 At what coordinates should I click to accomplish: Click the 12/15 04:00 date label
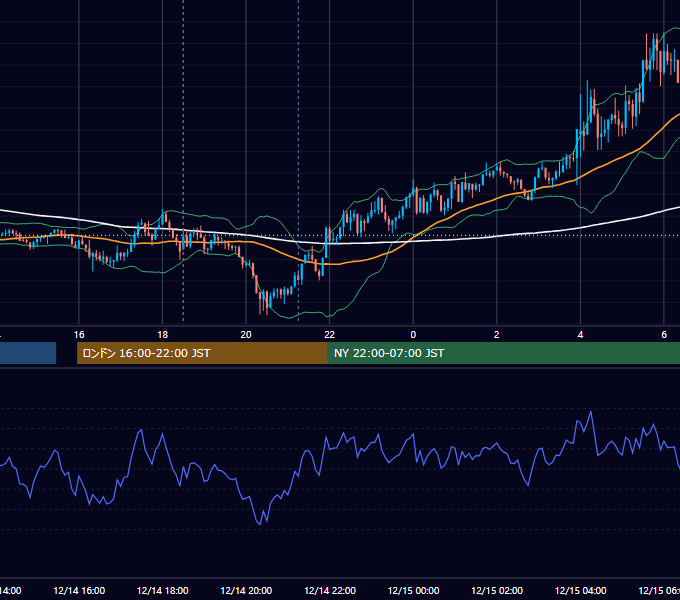(x=581, y=590)
